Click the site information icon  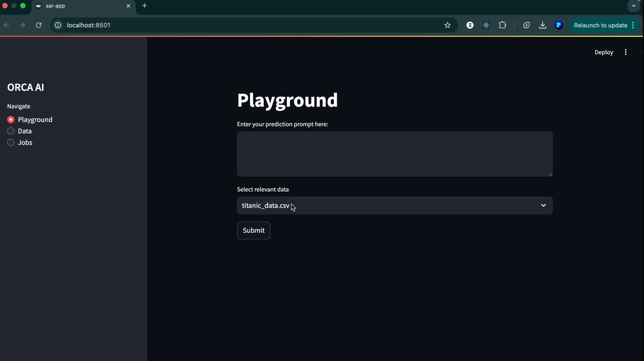coord(58,25)
